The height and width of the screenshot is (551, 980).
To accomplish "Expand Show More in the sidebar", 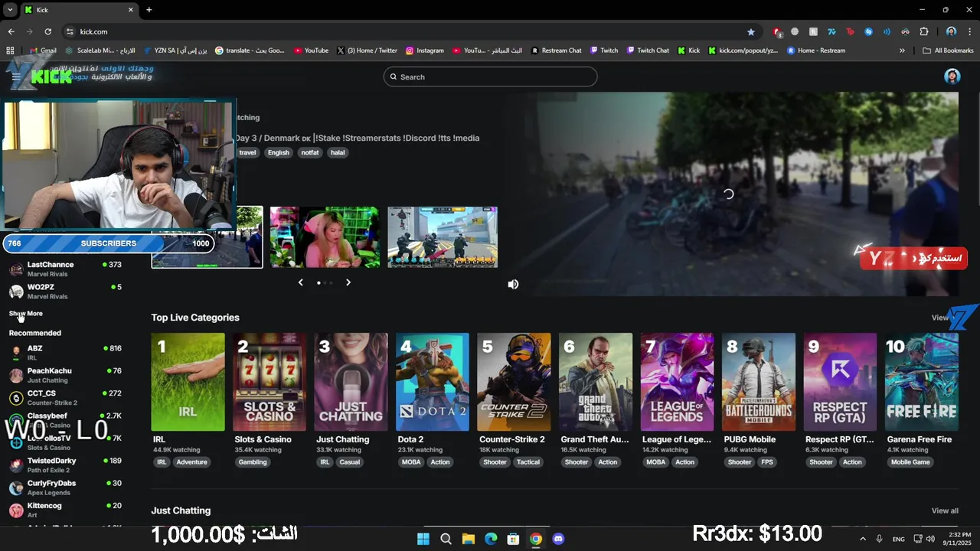I will (26, 314).
